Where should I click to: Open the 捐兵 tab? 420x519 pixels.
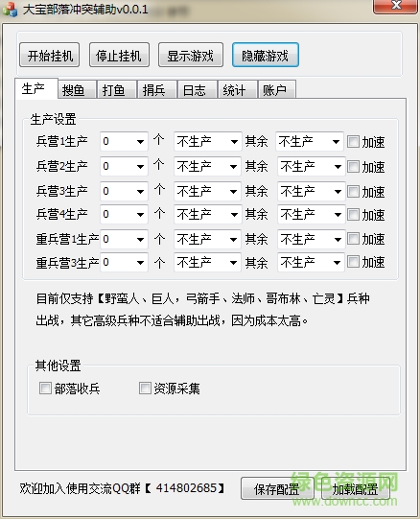click(157, 90)
